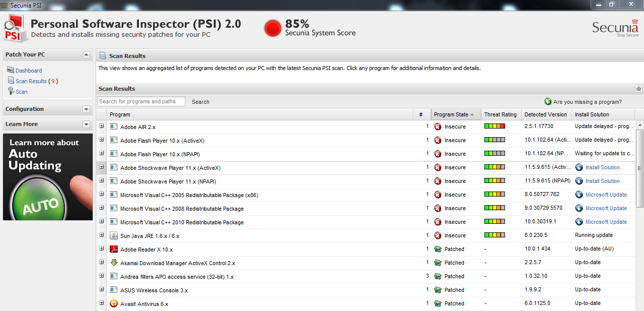Click the detected version 10.0.1.434

(538, 249)
